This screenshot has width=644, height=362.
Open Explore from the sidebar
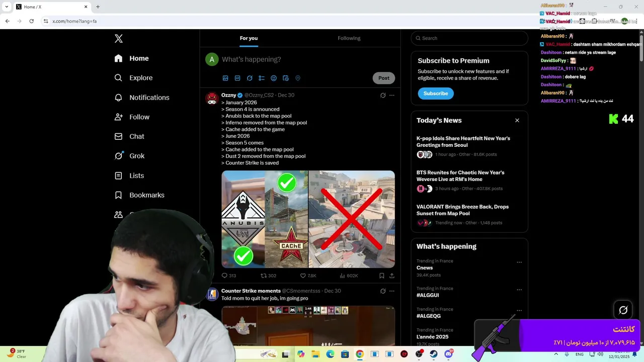tap(133, 78)
